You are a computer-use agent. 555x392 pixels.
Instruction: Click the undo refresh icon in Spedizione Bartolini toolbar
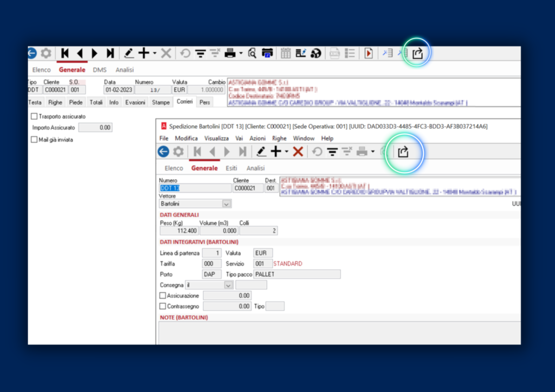point(317,152)
